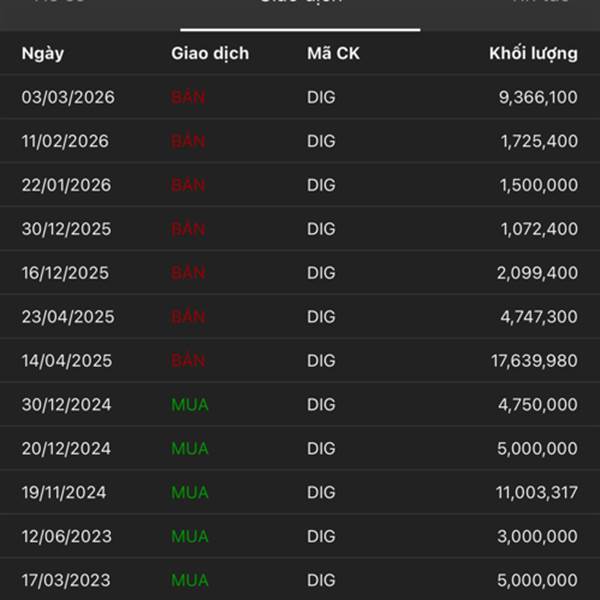Open DIG ticker in the 14/04/2025 row
Screen dimensions: 600x600
tap(321, 361)
